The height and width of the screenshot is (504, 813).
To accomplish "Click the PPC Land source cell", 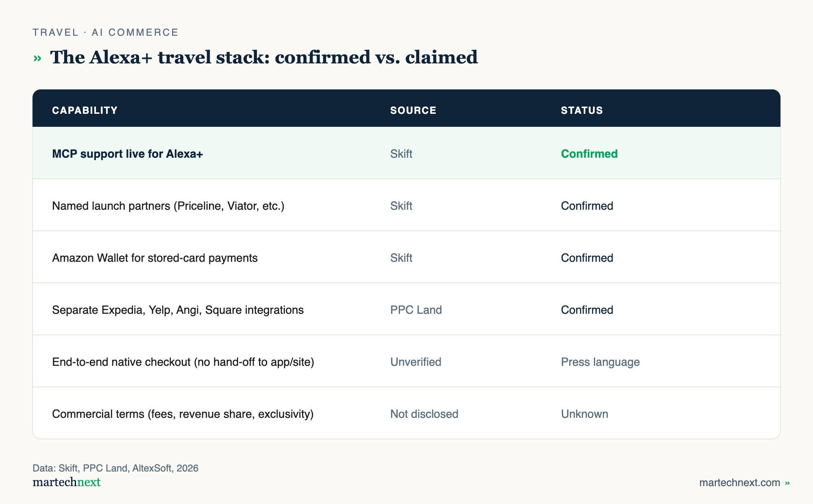I will click(416, 310).
